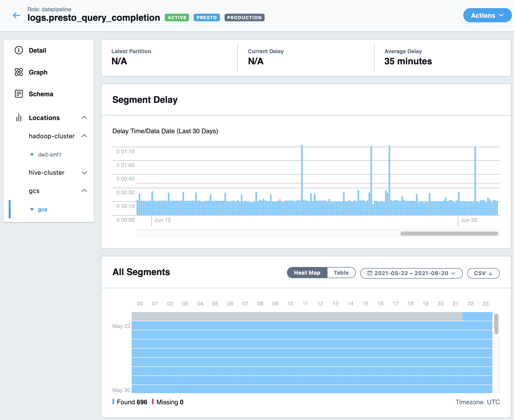Click the green dot beside dw2-smf1

pos(32,155)
